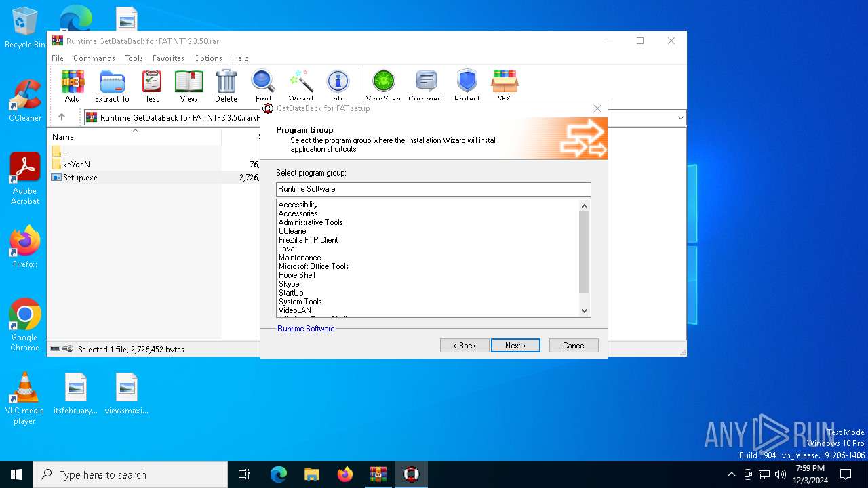Open the Commands menu
This screenshot has width=868, height=488.
click(x=94, y=58)
